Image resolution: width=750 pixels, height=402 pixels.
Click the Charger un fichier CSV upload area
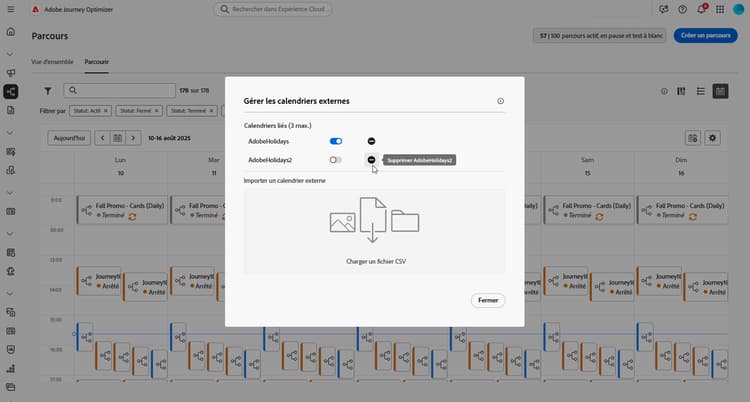coord(375,232)
